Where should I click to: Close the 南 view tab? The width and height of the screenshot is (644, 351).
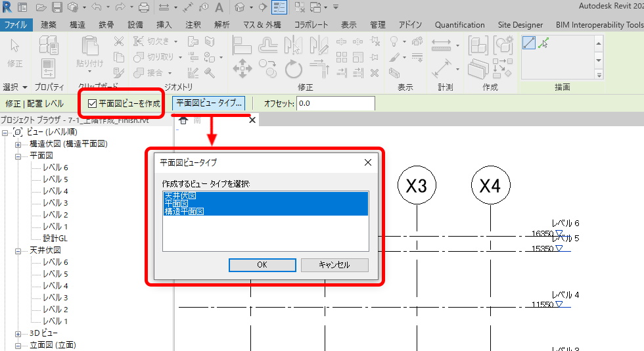(252, 120)
